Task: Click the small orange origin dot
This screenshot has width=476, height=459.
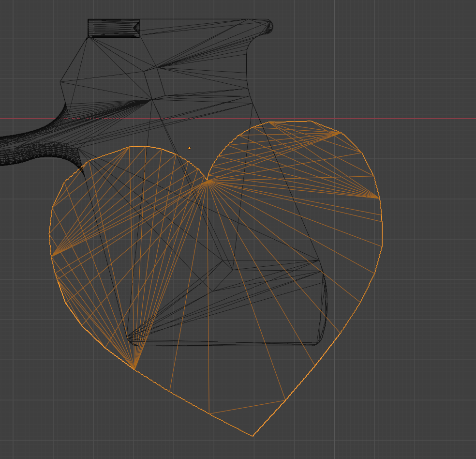Action: (190, 148)
